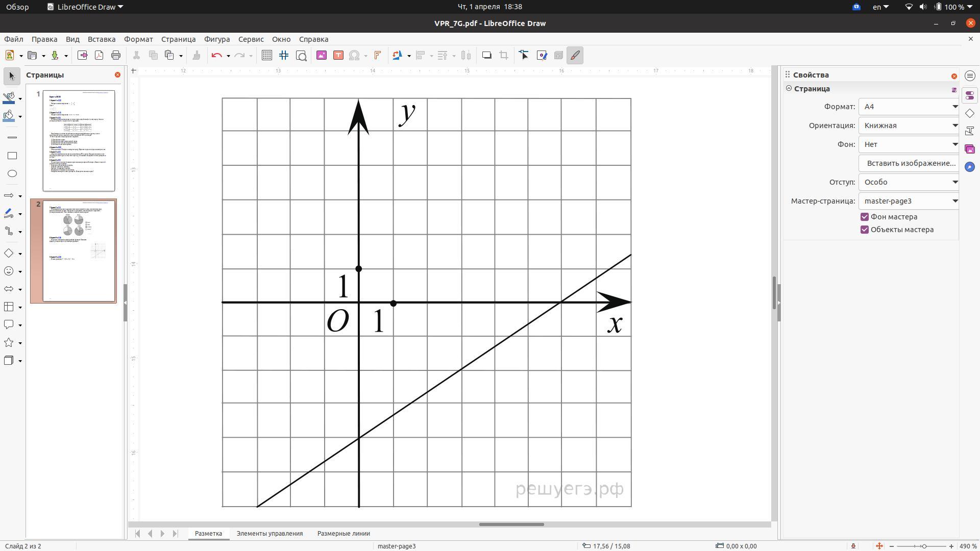Expand the Ориентация dropdown

click(x=909, y=126)
